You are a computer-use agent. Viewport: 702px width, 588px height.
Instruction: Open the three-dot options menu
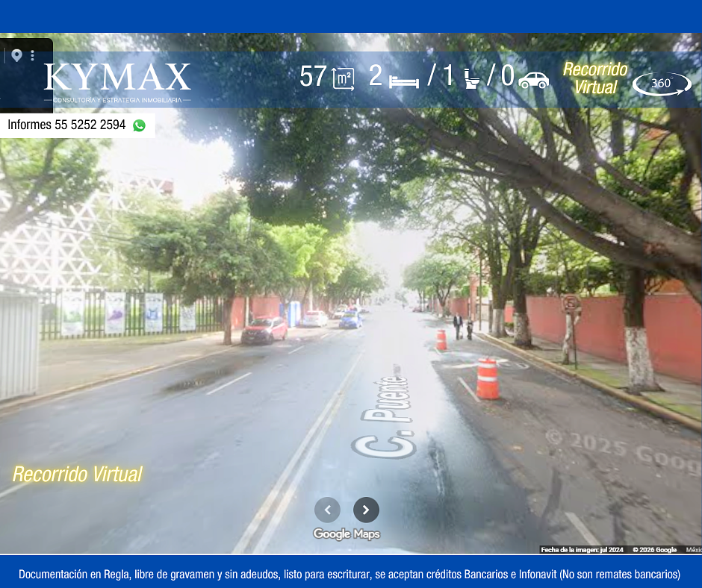click(x=32, y=55)
